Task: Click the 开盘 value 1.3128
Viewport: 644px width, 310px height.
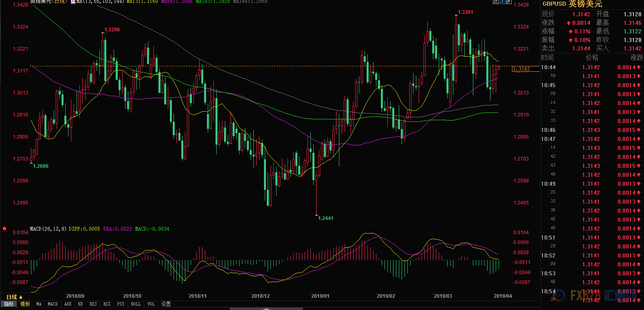Action: [x=632, y=14]
